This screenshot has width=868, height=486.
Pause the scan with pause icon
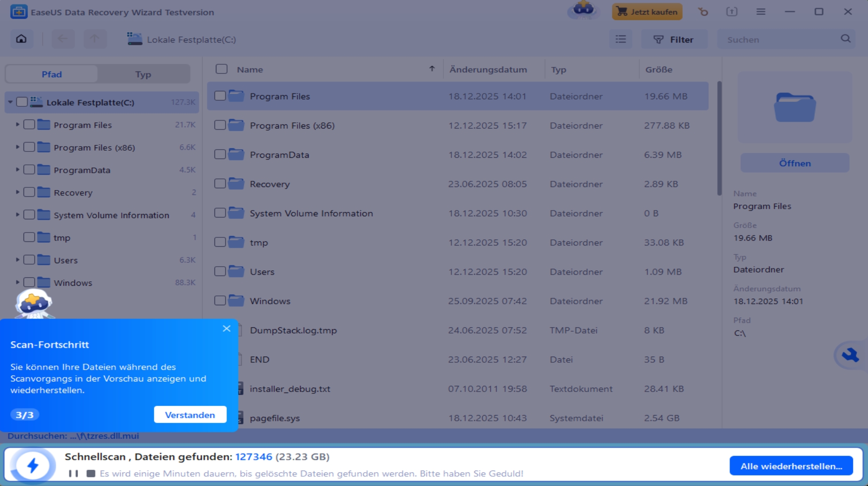(74, 474)
